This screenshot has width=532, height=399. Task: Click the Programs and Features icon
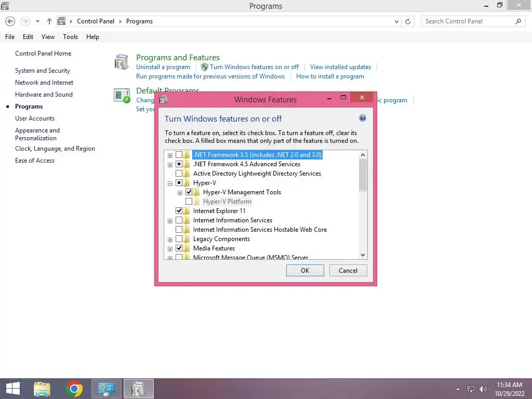[122, 62]
